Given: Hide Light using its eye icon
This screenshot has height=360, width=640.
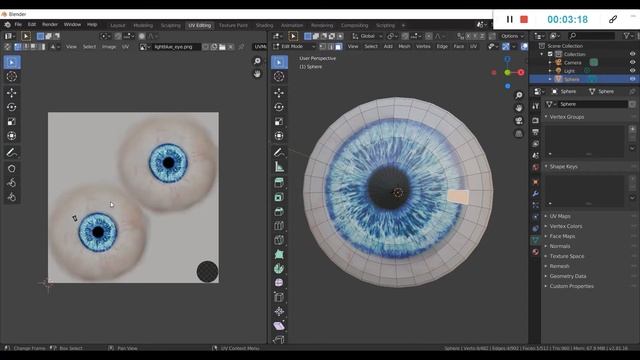Looking at the screenshot, I should (632, 71).
